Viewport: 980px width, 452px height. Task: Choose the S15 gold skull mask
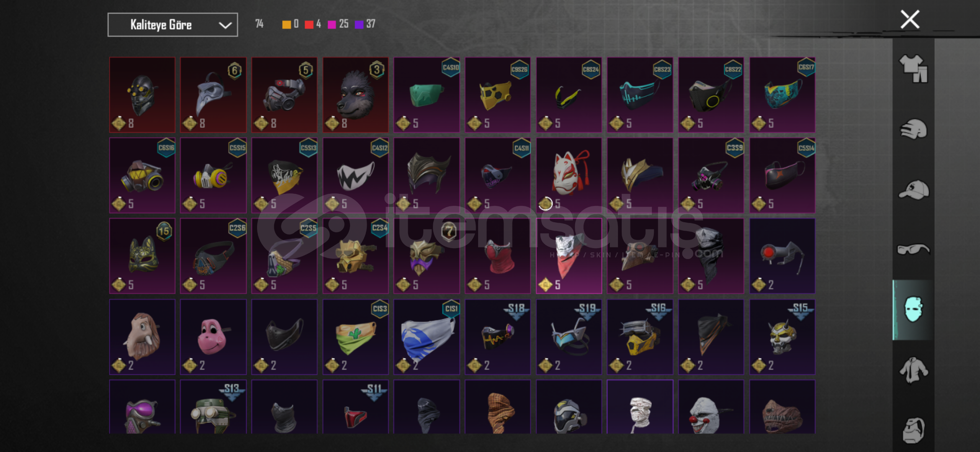[x=782, y=337]
